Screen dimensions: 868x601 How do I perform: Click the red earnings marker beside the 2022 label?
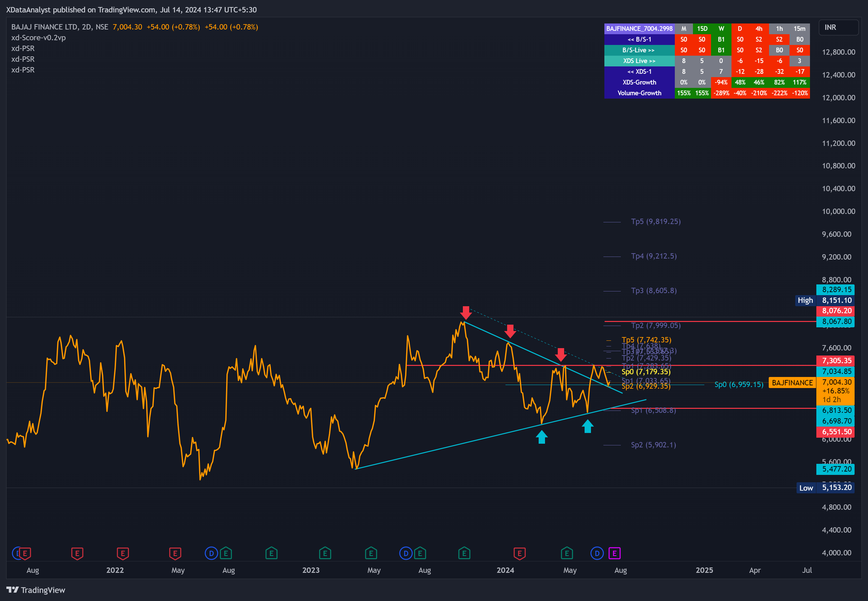(x=123, y=553)
